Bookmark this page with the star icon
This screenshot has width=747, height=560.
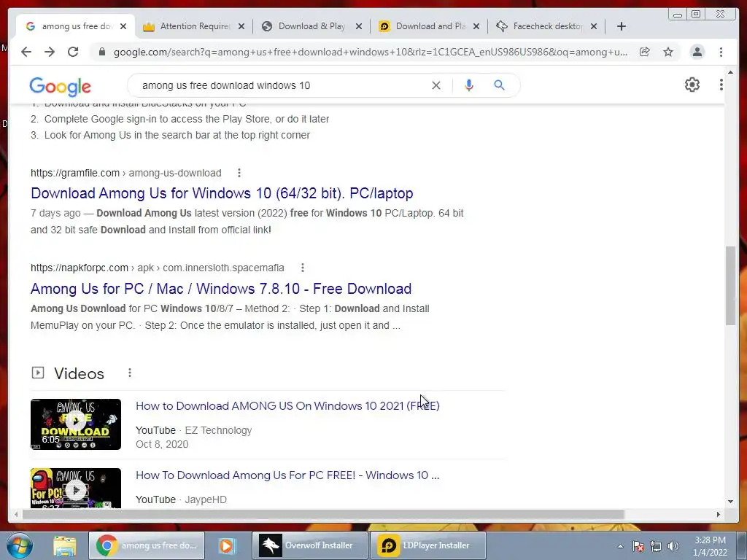point(668,52)
